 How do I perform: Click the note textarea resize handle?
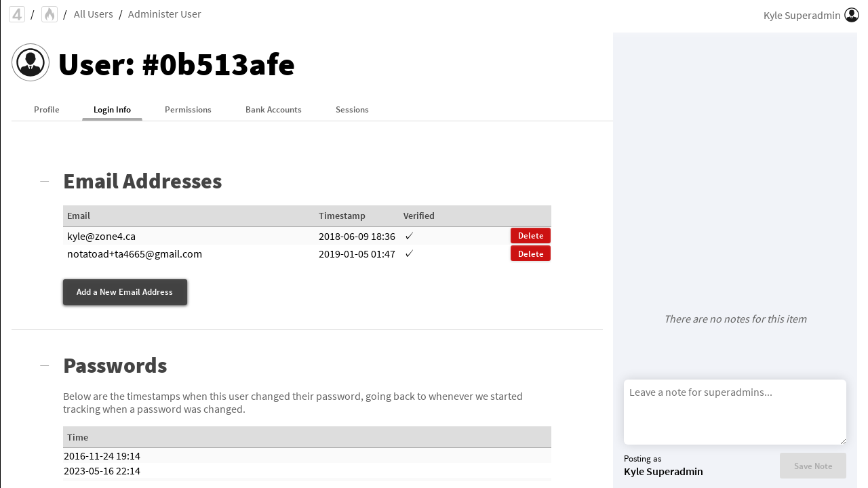coord(843,441)
